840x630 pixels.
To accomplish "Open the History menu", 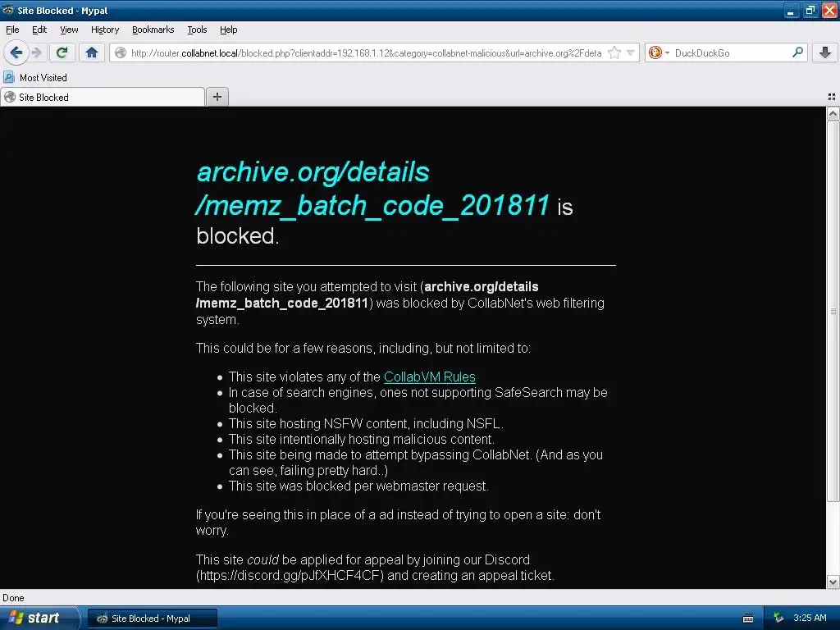I will tap(104, 30).
